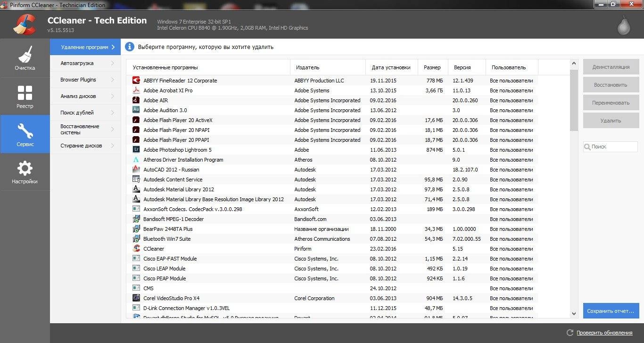Open the Реестр registry section
This screenshot has height=343, width=644.
[25, 97]
